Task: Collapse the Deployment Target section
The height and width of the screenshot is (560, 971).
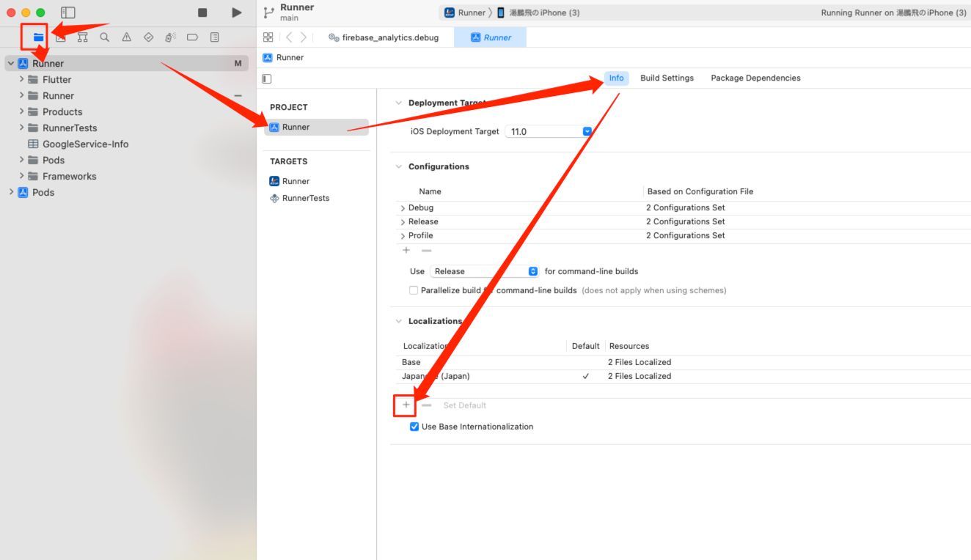Action: pyautogui.click(x=399, y=103)
